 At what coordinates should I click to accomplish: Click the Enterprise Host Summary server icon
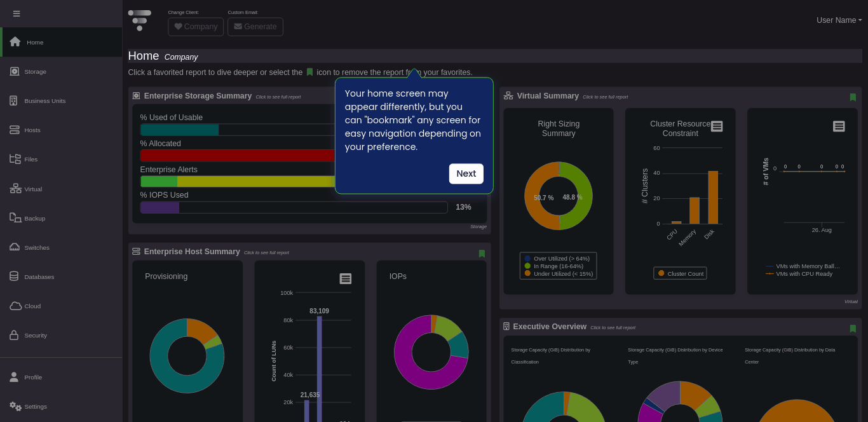[x=136, y=252]
